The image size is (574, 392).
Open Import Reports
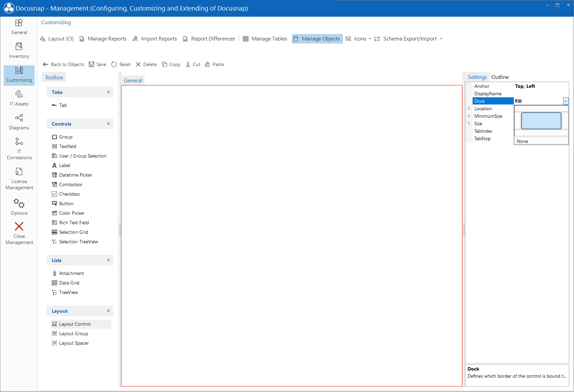pyautogui.click(x=155, y=39)
